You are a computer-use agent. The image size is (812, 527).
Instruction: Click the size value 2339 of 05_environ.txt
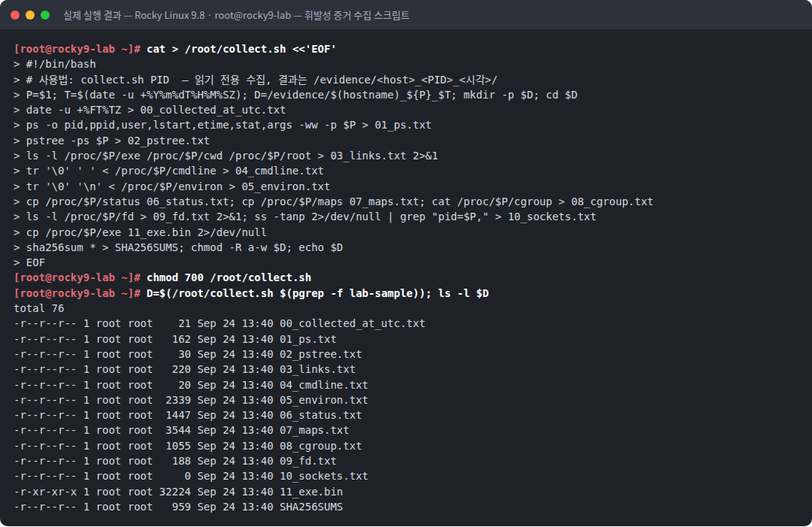[178, 400]
